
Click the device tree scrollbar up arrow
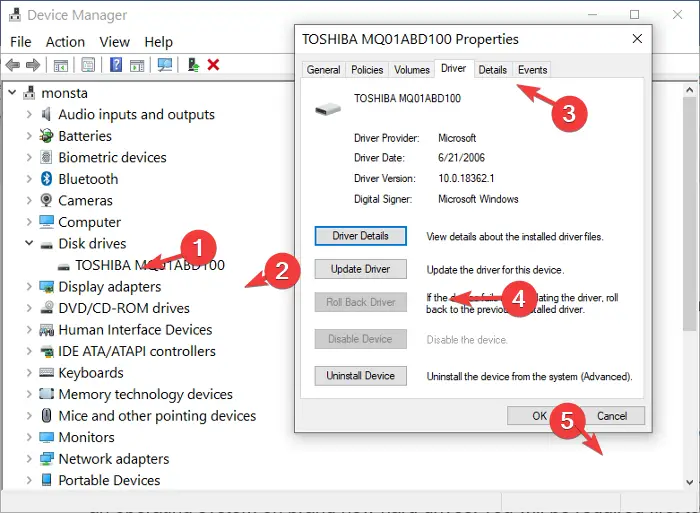coord(689,91)
